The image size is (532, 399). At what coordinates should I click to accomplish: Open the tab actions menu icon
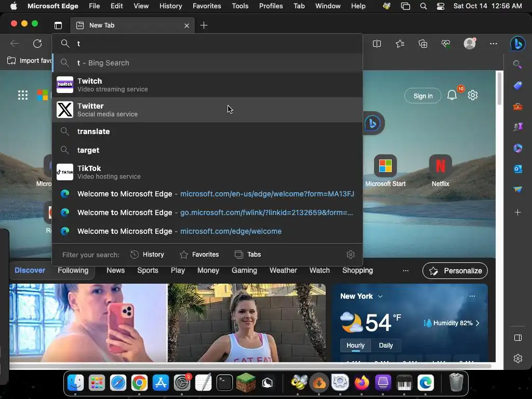click(x=58, y=25)
